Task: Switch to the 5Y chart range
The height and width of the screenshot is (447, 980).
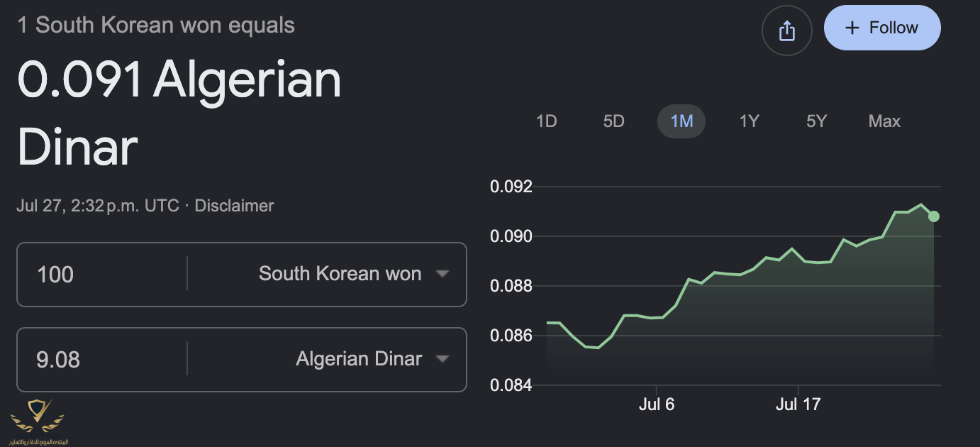Action: tap(816, 121)
